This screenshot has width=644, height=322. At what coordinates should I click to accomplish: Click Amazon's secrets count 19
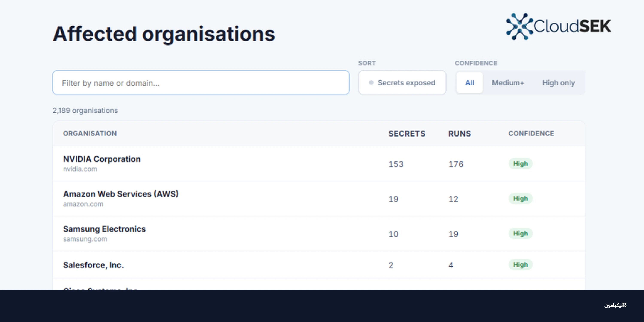point(393,199)
